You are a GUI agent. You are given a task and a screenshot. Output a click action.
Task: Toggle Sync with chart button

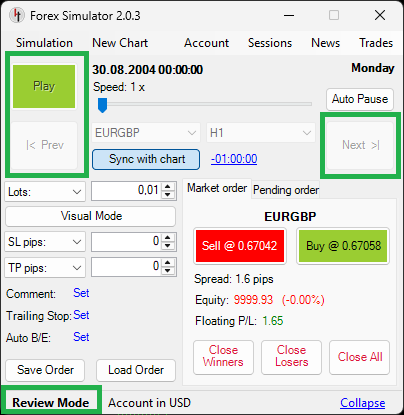pyautogui.click(x=146, y=159)
